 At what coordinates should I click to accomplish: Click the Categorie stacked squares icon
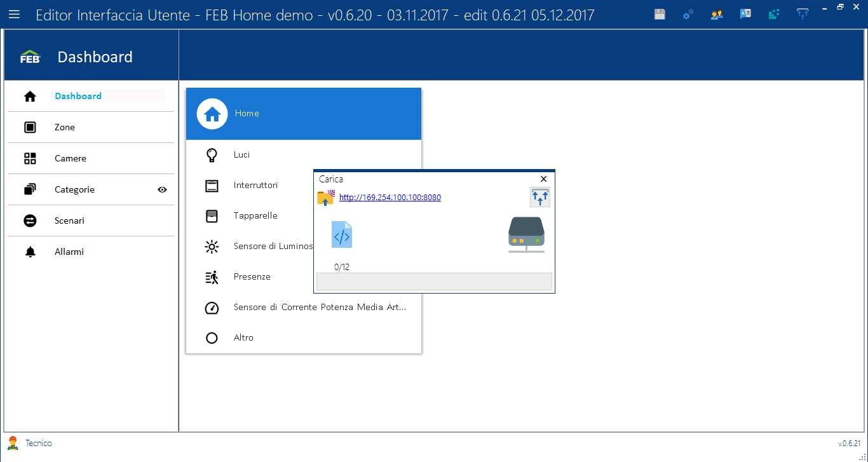(30, 189)
